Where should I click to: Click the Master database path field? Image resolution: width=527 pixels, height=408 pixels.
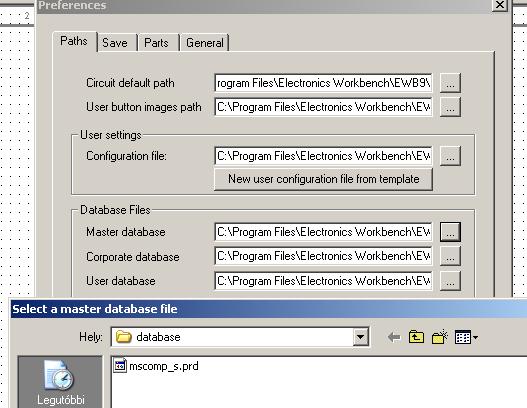(323, 232)
